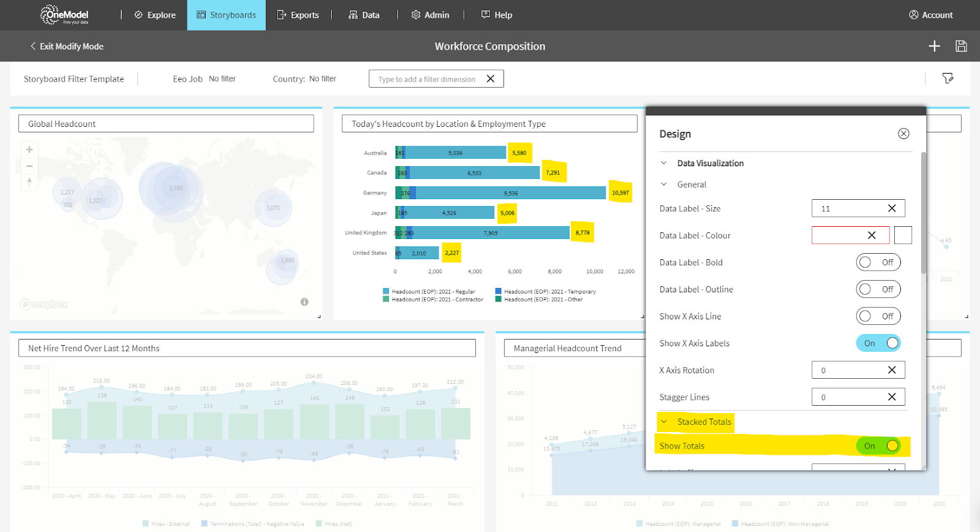The width and height of the screenshot is (980, 532).
Task: Collapse the General section
Action: [664, 184]
